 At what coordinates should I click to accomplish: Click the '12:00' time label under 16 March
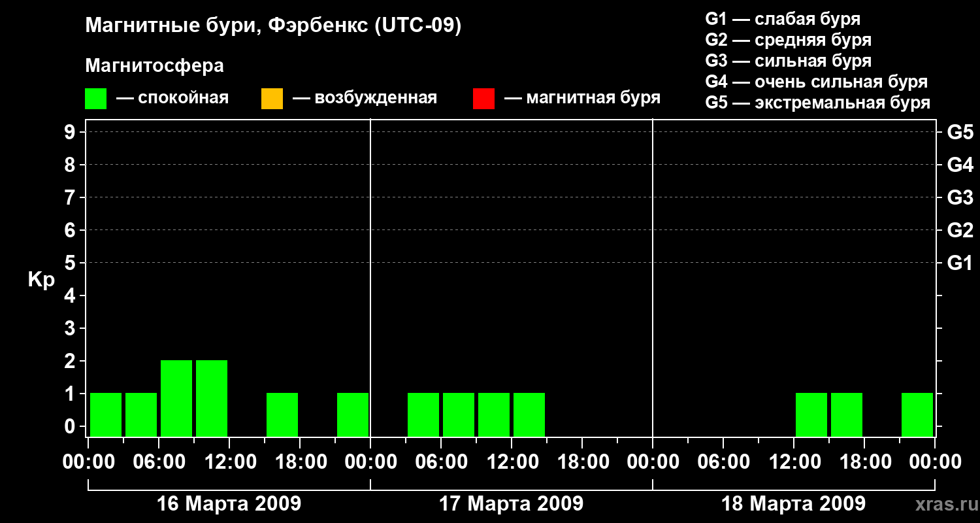click(229, 462)
